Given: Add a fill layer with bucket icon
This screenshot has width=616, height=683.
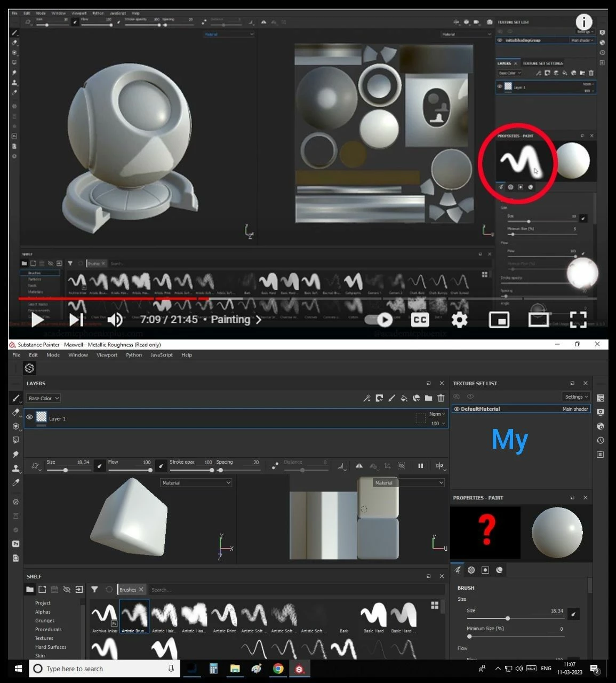Looking at the screenshot, I should tap(404, 398).
